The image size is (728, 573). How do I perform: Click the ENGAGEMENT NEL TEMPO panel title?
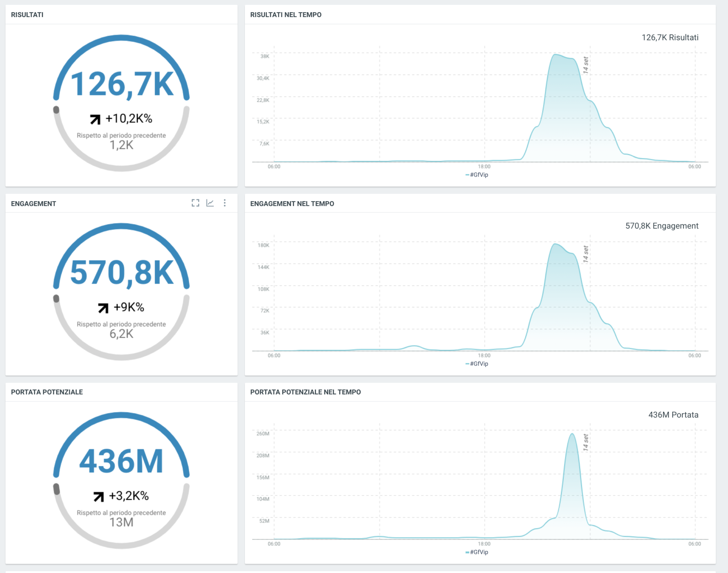point(292,204)
